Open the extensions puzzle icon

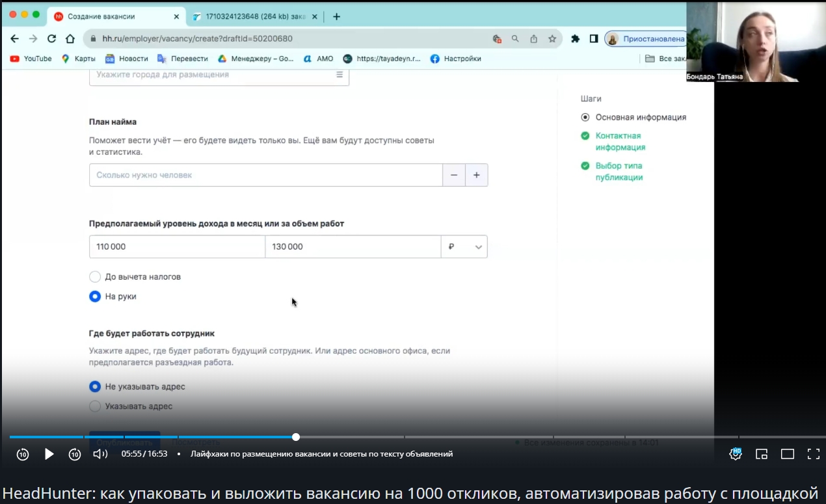[x=575, y=39]
